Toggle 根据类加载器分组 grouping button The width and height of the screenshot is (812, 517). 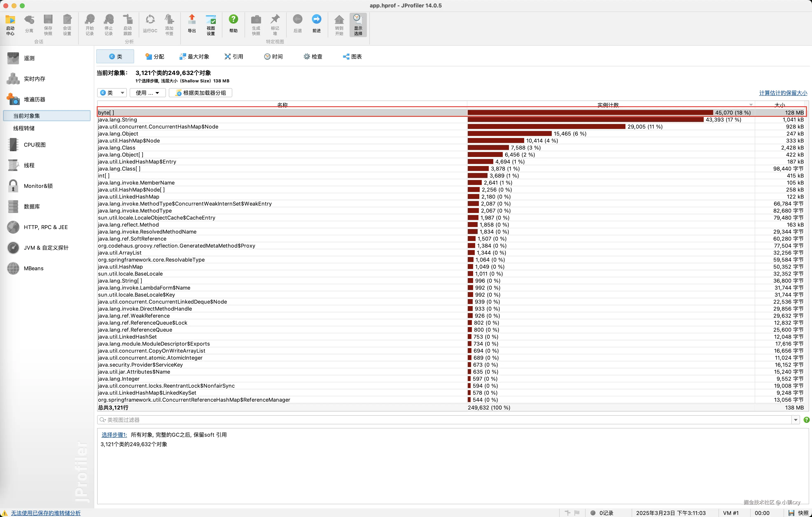point(201,93)
